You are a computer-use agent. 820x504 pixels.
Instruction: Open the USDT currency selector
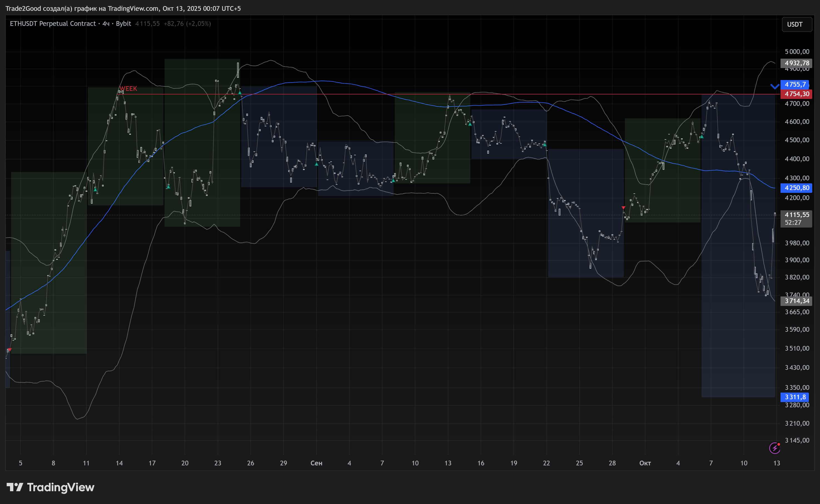pos(796,24)
